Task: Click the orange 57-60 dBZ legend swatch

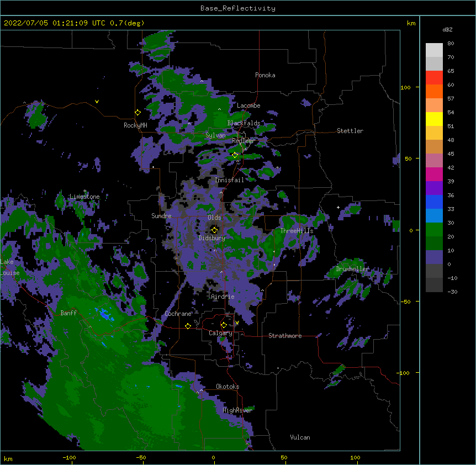Action: [x=434, y=91]
